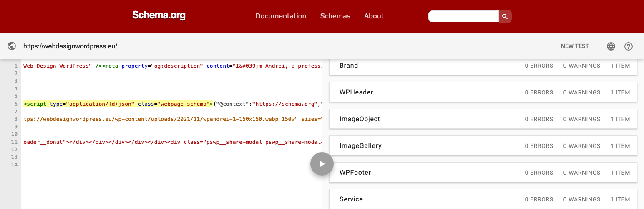
Task: Expand the Brand result row
Action: click(x=483, y=66)
